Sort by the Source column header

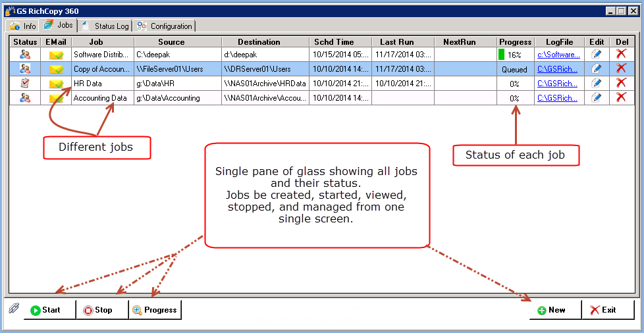178,42
